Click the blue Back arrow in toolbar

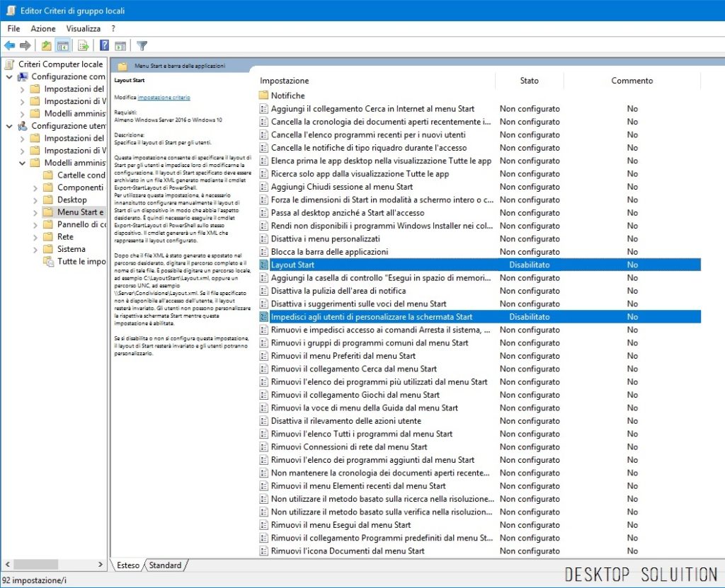[9, 46]
